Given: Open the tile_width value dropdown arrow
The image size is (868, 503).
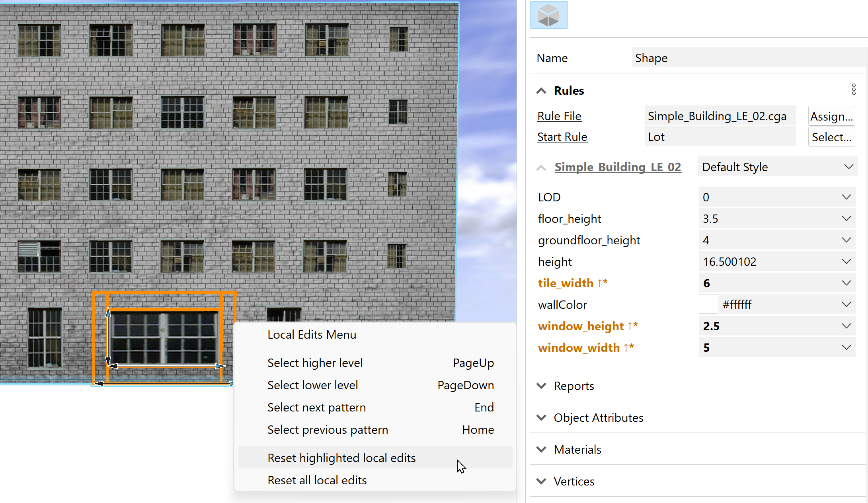Looking at the screenshot, I should [846, 283].
